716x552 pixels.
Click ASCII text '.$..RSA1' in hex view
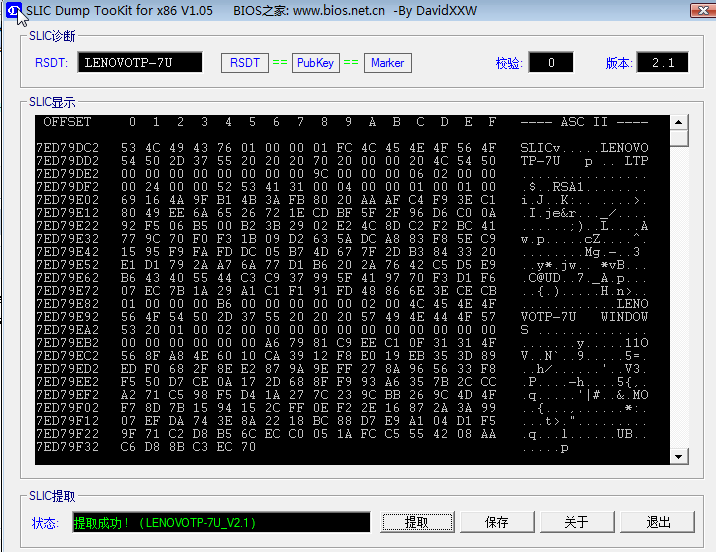coord(553,187)
